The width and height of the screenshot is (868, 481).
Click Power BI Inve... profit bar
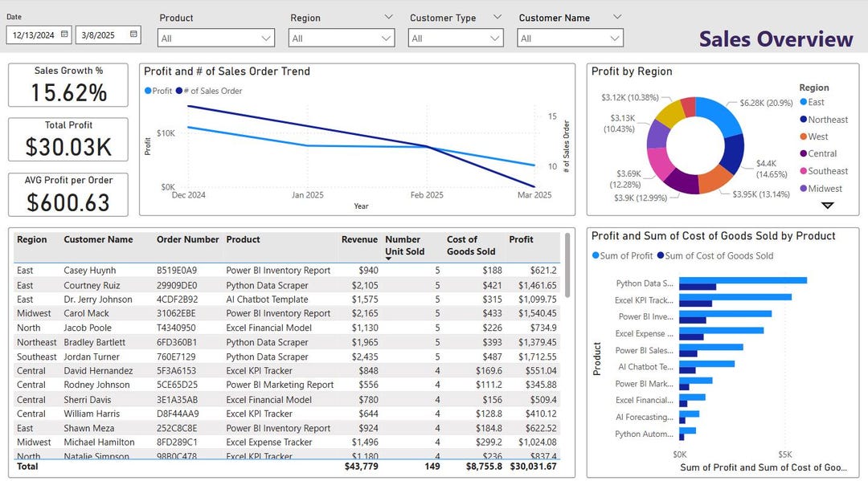pyautogui.click(x=725, y=313)
